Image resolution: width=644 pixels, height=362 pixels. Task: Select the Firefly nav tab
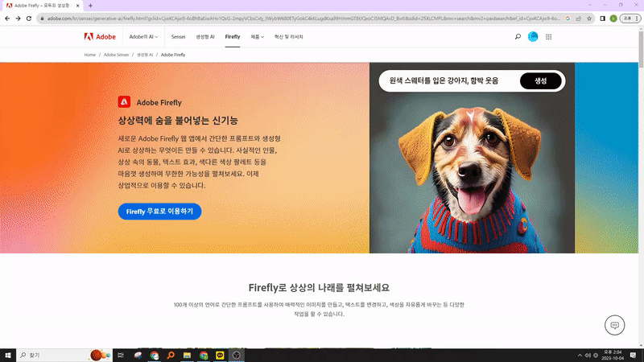233,37
